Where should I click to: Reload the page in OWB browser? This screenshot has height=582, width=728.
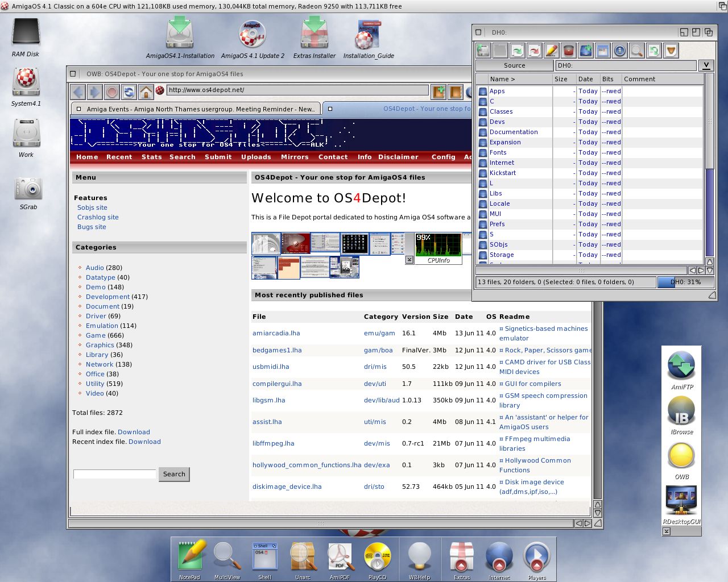(129, 92)
